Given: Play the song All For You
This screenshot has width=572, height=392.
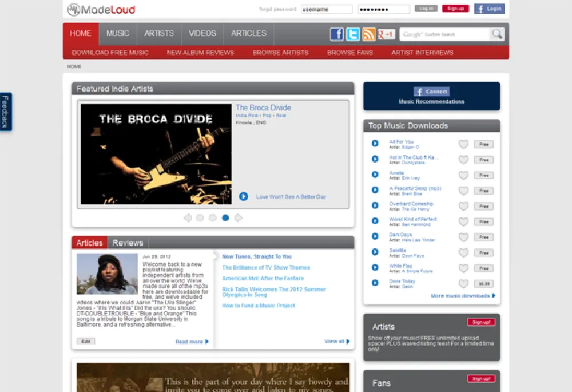Looking at the screenshot, I should pyautogui.click(x=375, y=144).
